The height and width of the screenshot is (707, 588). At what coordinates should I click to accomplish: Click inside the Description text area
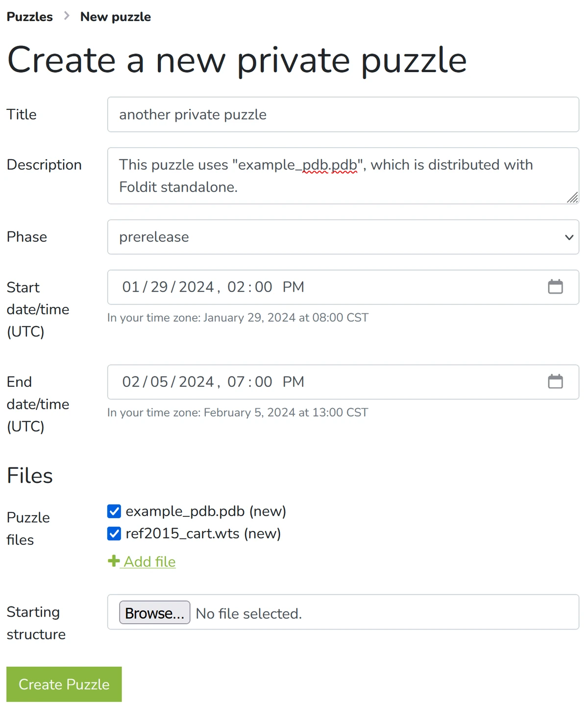343,176
